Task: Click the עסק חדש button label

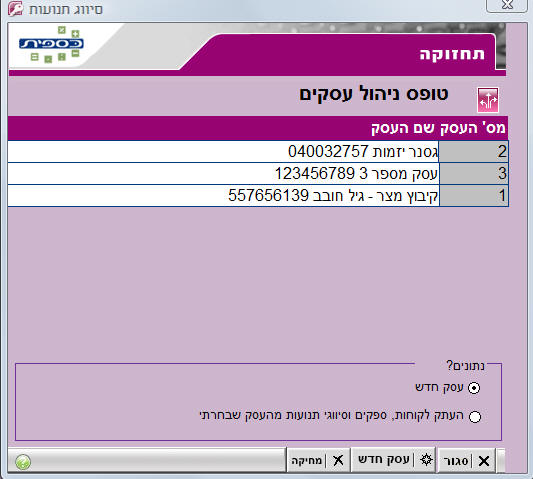Action: [384, 459]
